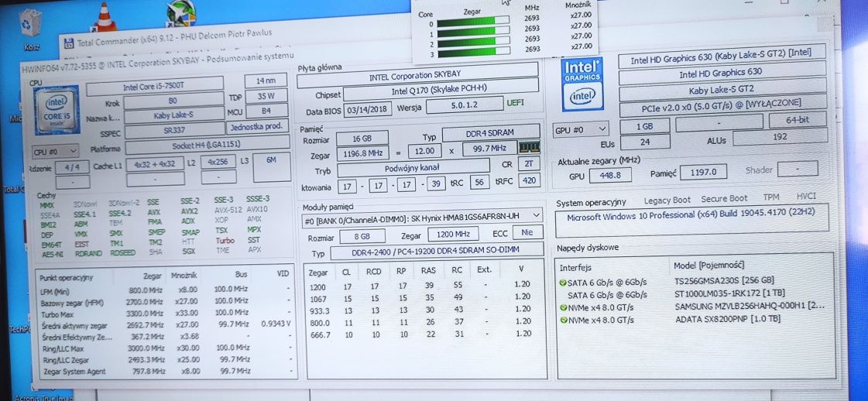Screen dimensions: 868x401
Task: Click the Secure Boot indicator
Action: point(723,198)
